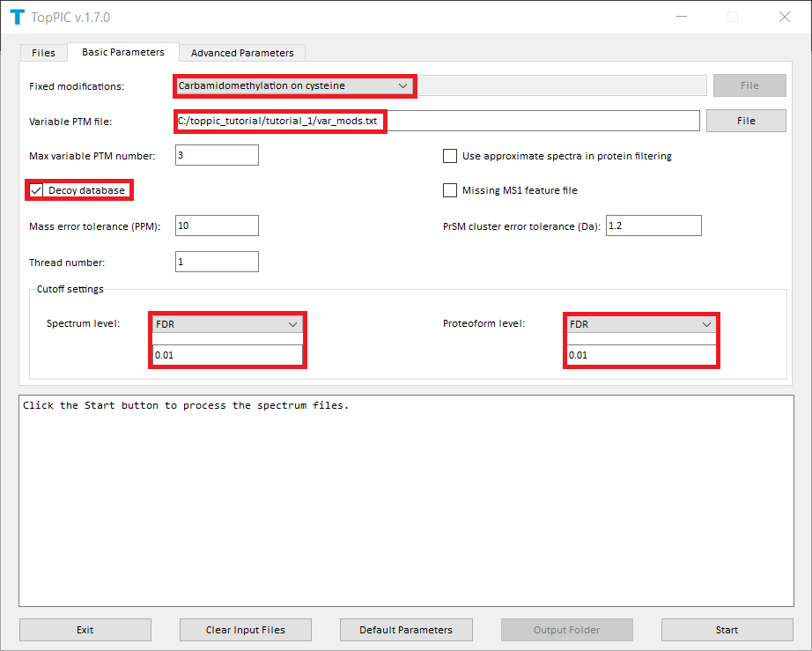Screen dimensions: 812x651
Task: Click the TopPIC logo icon in title bar
Action: [17, 17]
